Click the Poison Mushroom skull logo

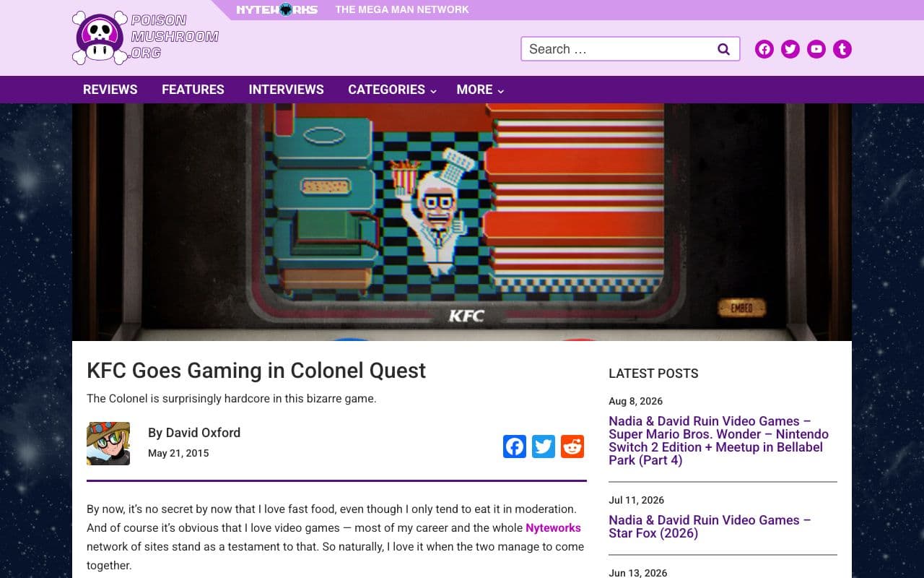point(99,38)
